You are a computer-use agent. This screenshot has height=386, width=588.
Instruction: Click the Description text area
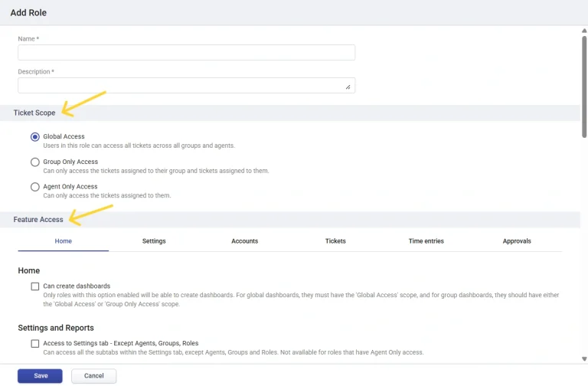tap(186, 85)
